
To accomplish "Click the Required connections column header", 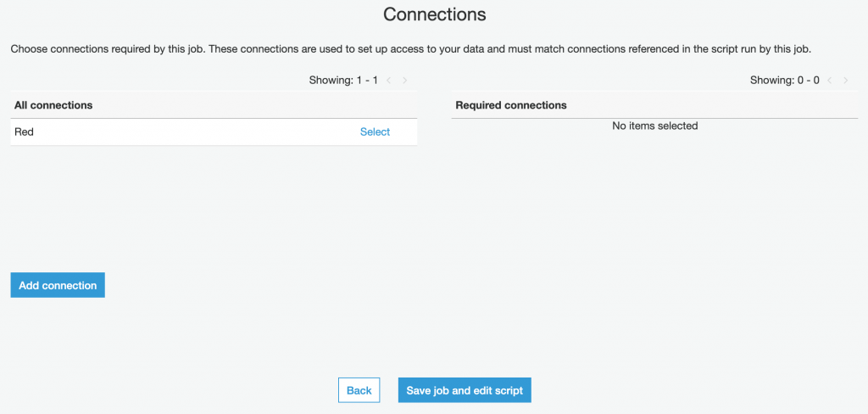I will [511, 105].
